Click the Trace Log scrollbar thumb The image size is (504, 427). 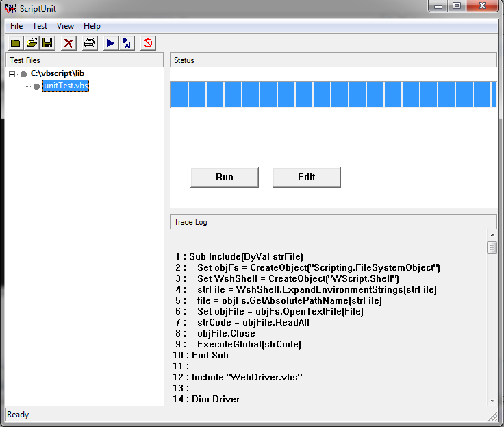pyautogui.click(x=492, y=247)
